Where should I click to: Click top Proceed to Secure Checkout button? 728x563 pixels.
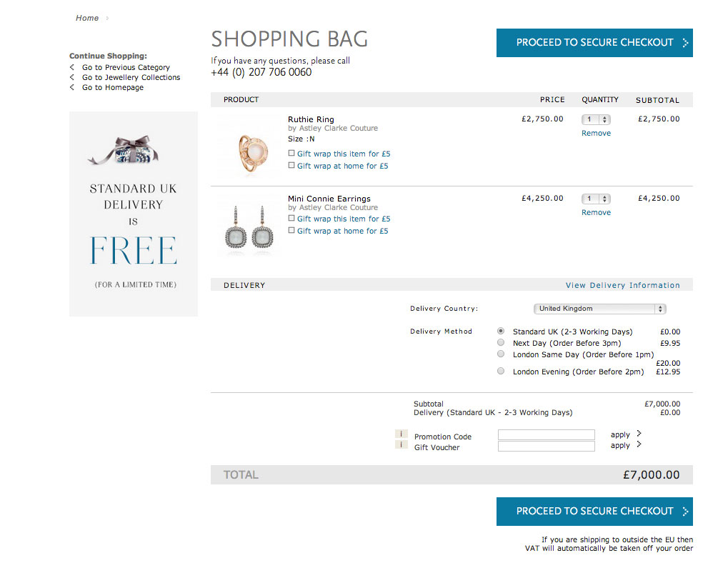594,43
